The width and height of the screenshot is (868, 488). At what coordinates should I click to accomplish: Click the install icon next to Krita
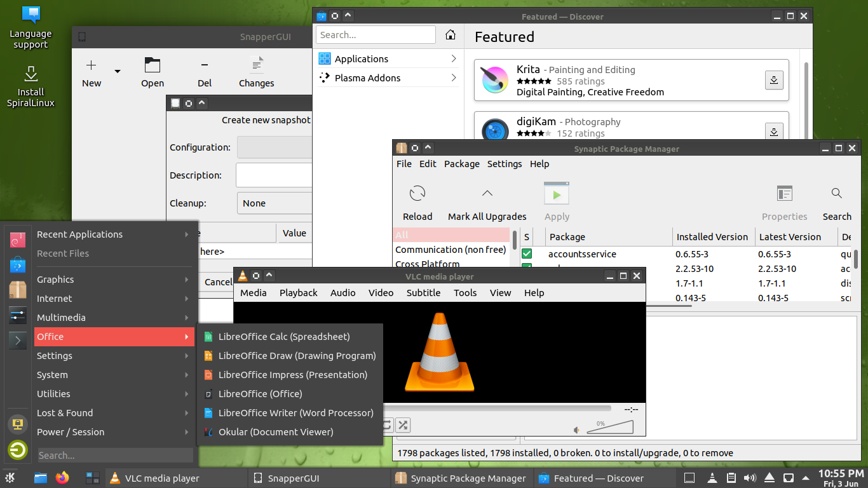773,80
